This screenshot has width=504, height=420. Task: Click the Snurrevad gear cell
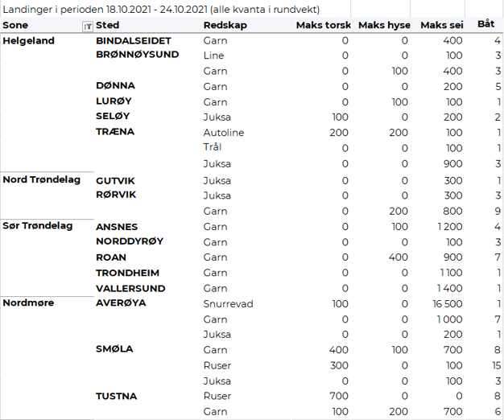click(x=229, y=304)
